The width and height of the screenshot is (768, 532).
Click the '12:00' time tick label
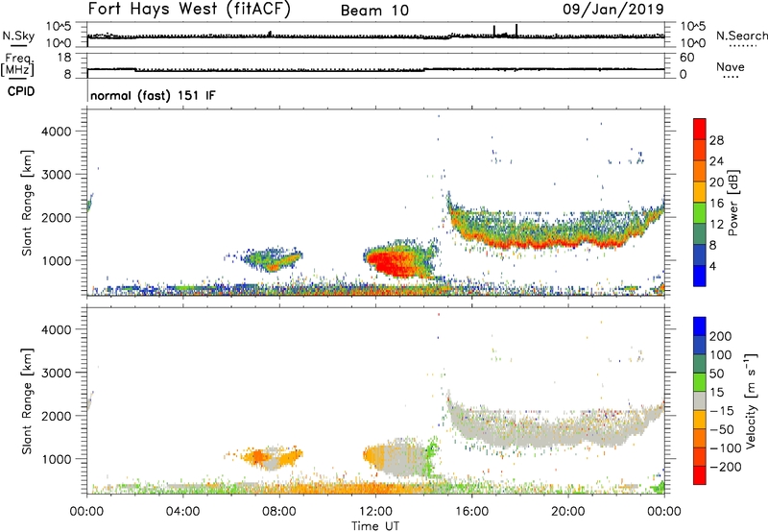pos(375,512)
